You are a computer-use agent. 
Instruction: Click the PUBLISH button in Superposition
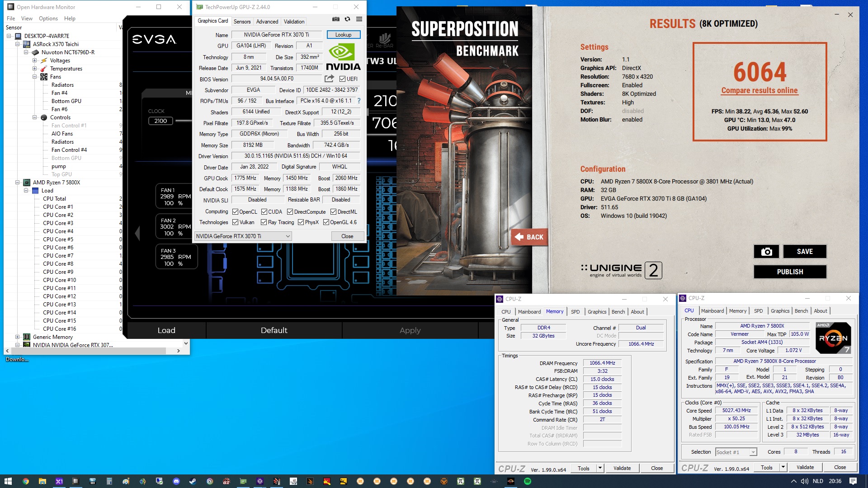790,272
